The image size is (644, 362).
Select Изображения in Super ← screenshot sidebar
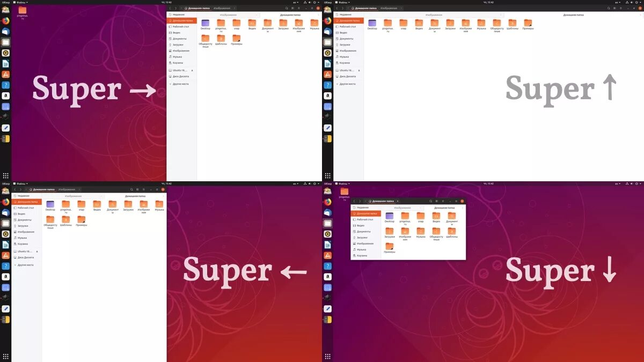[x=27, y=232]
